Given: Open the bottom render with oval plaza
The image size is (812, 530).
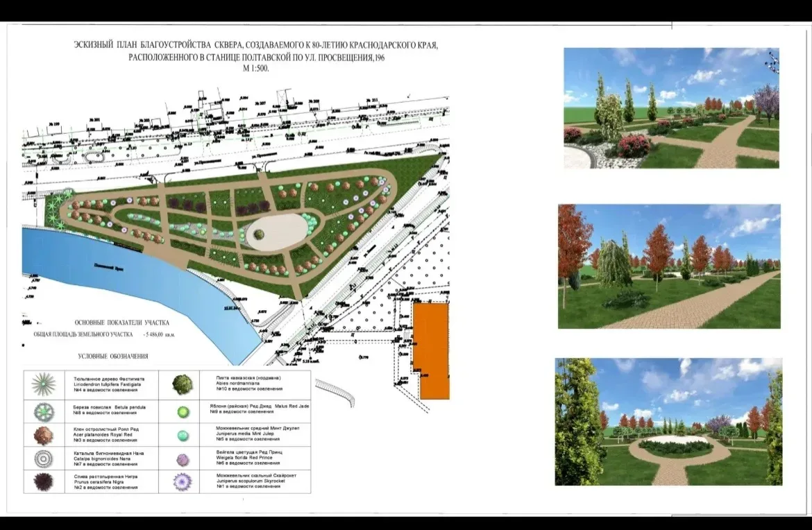Looking at the screenshot, I should [668, 422].
